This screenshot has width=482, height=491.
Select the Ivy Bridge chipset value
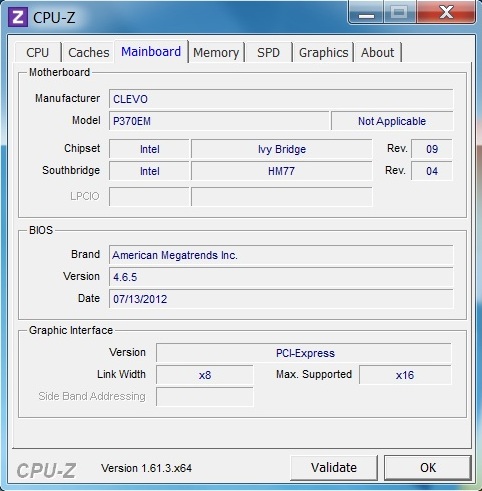(282, 149)
